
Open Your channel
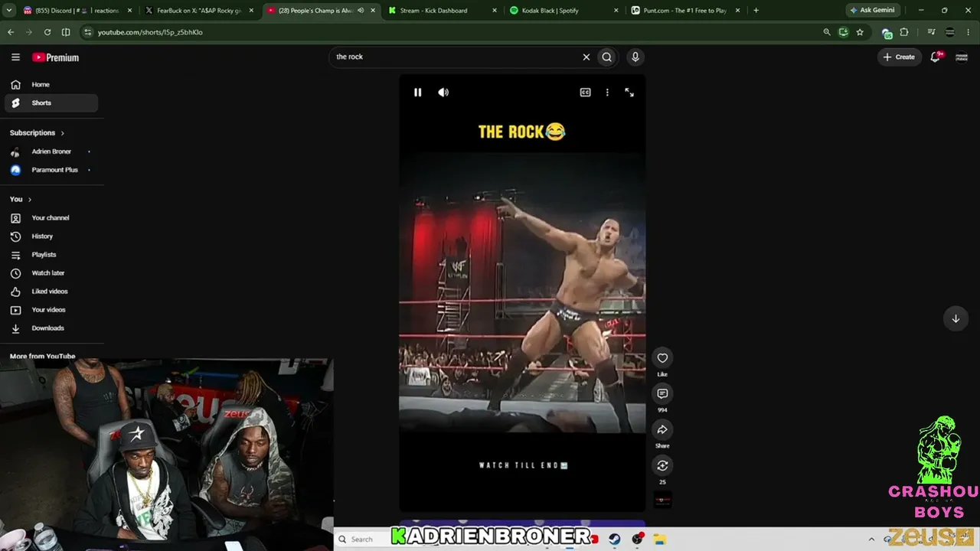coord(51,218)
